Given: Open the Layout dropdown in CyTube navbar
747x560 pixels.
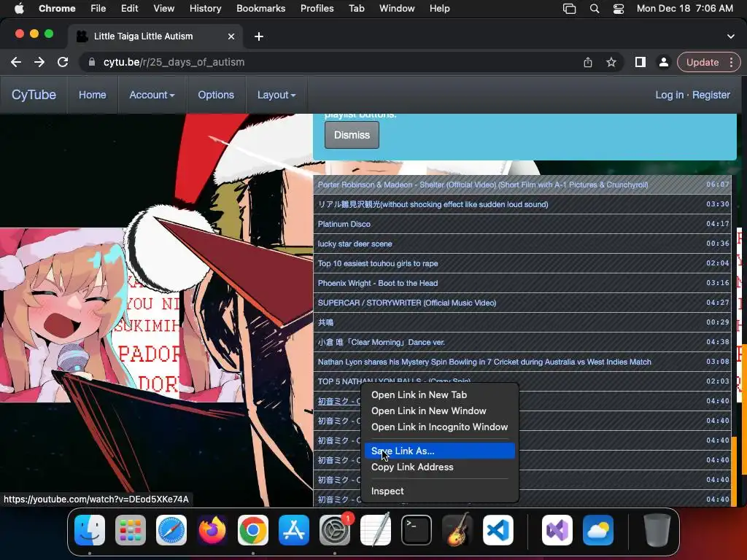Looking at the screenshot, I should click(x=276, y=95).
